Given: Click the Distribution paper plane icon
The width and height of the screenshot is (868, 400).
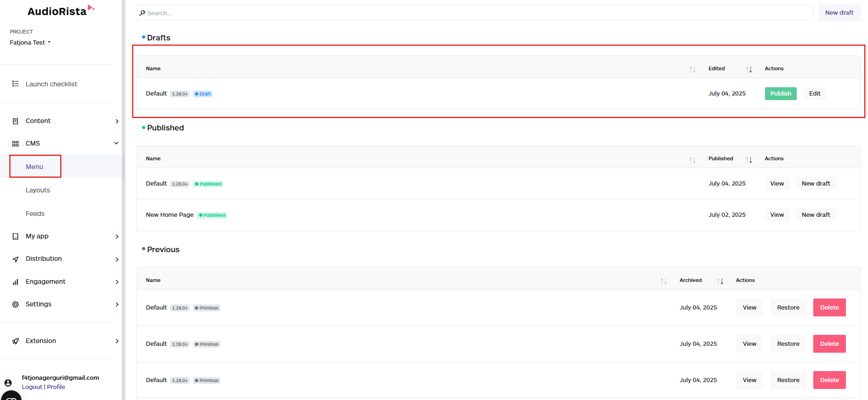Looking at the screenshot, I should (x=15, y=259).
